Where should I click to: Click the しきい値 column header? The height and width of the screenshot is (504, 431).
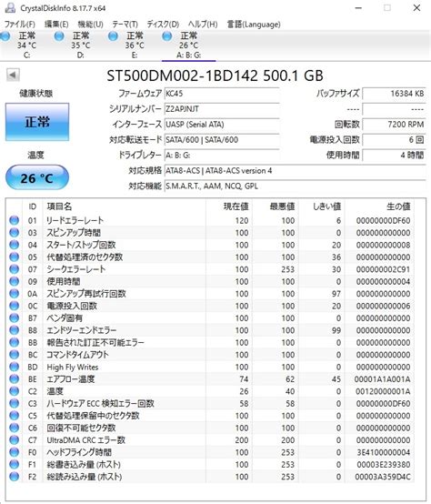click(322, 207)
